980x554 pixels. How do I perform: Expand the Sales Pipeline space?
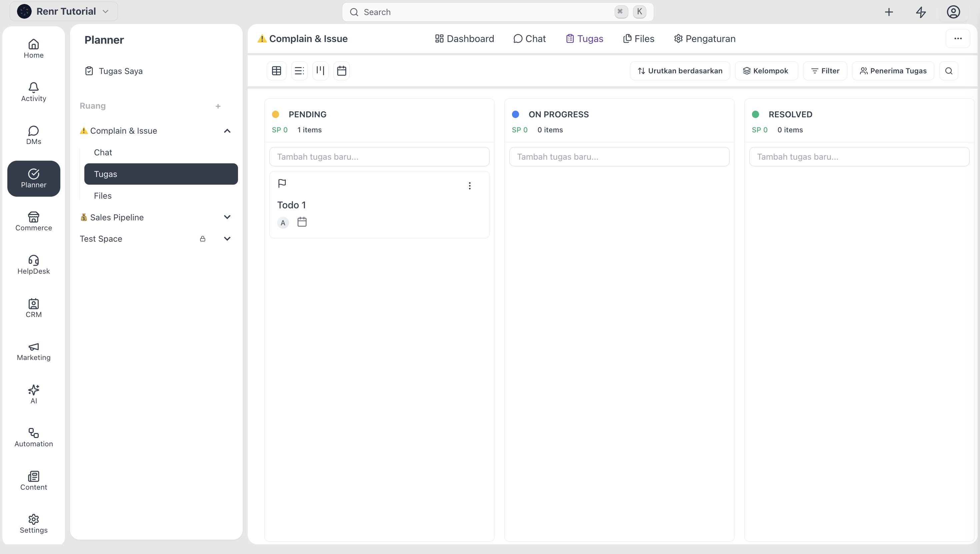coord(227,217)
